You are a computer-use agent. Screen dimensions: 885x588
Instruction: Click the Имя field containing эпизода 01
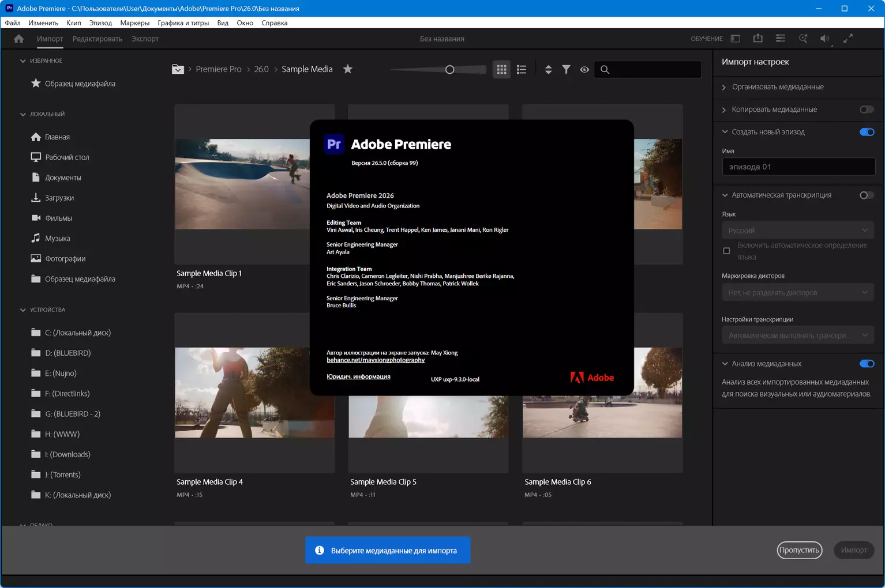pyautogui.click(x=798, y=167)
